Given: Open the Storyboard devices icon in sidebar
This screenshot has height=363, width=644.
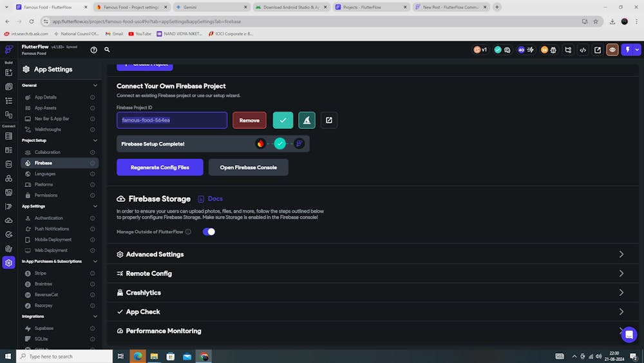Looking at the screenshot, I should (x=8, y=115).
